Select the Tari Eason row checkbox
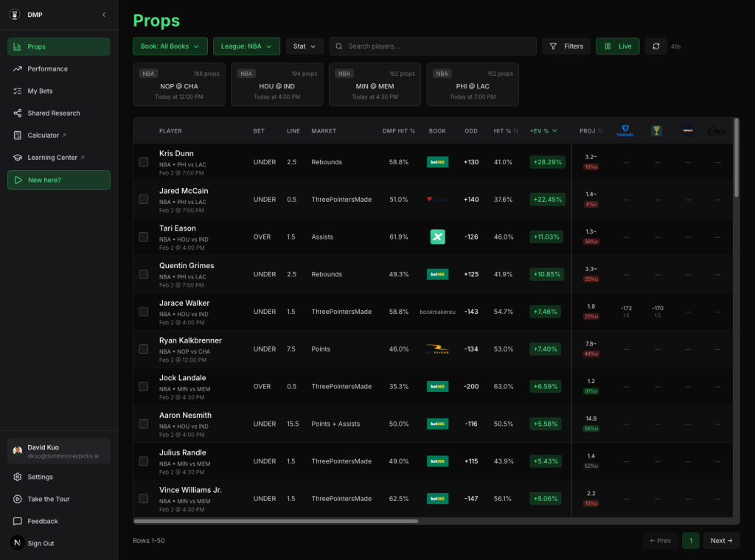Viewport: 755px width, 560px height. click(x=144, y=237)
